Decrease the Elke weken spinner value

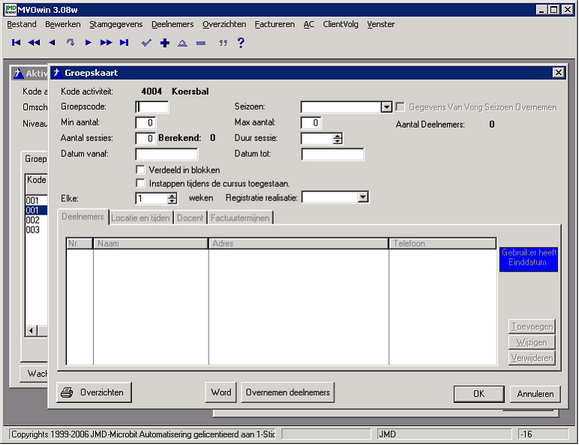click(172, 201)
